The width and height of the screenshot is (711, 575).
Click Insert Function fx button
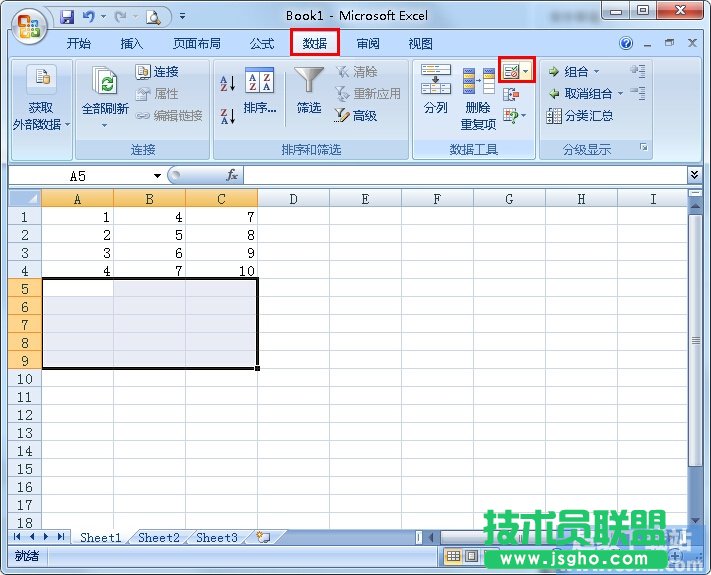click(232, 175)
